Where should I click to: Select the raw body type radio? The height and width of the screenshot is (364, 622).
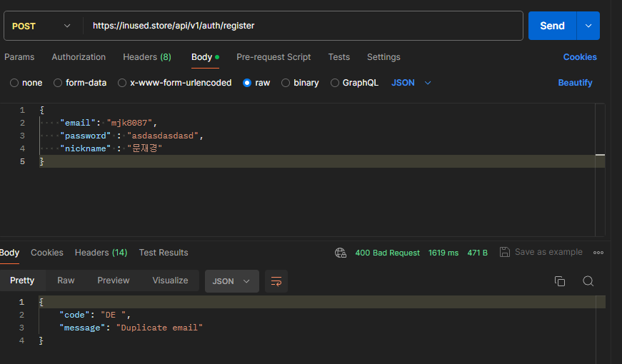pyautogui.click(x=247, y=83)
